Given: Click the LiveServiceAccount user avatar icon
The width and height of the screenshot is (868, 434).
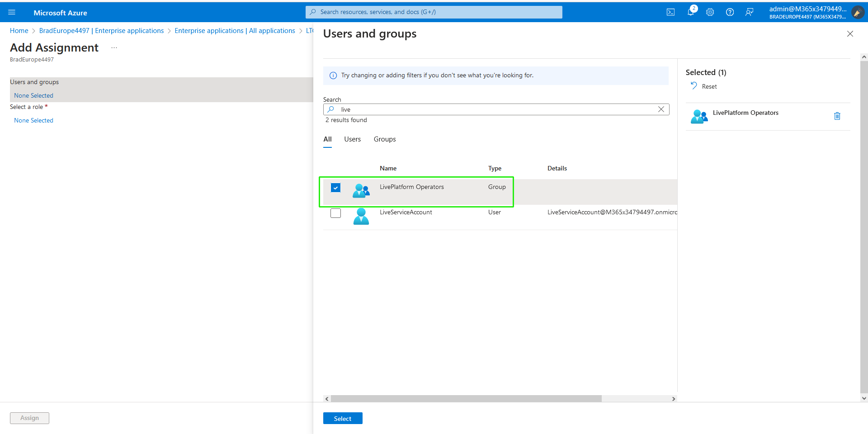Looking at the screenshot, I should 361,217.
